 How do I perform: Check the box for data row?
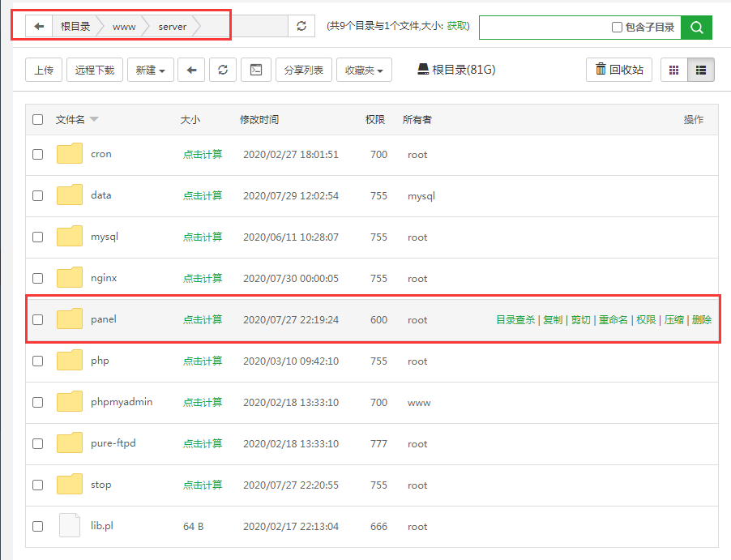point(38,196)
